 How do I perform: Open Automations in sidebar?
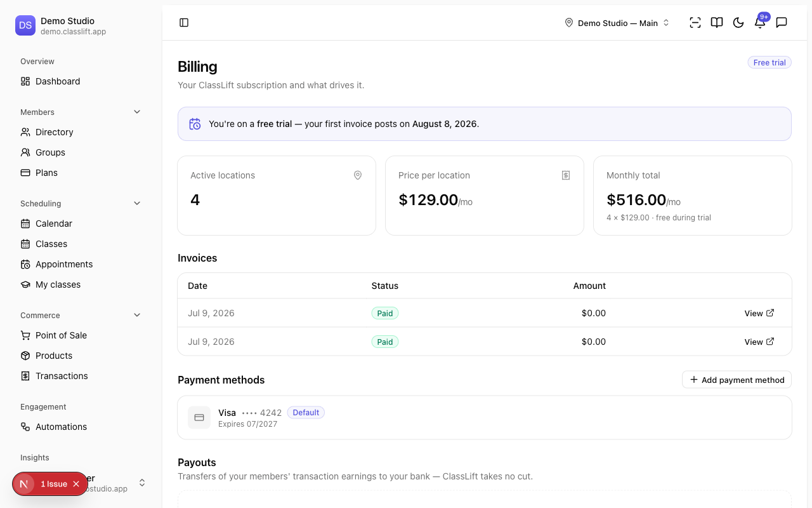81,427
